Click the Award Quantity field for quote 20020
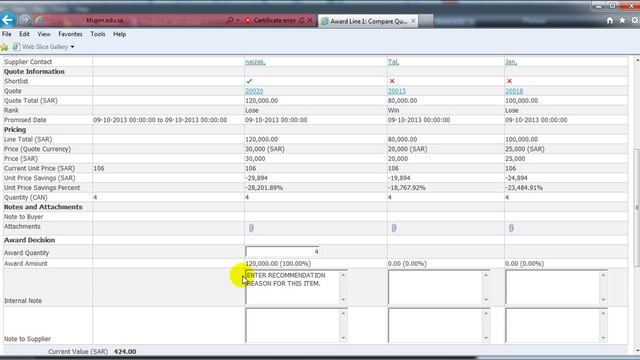 pyautogui.click(x=282, y=252)
